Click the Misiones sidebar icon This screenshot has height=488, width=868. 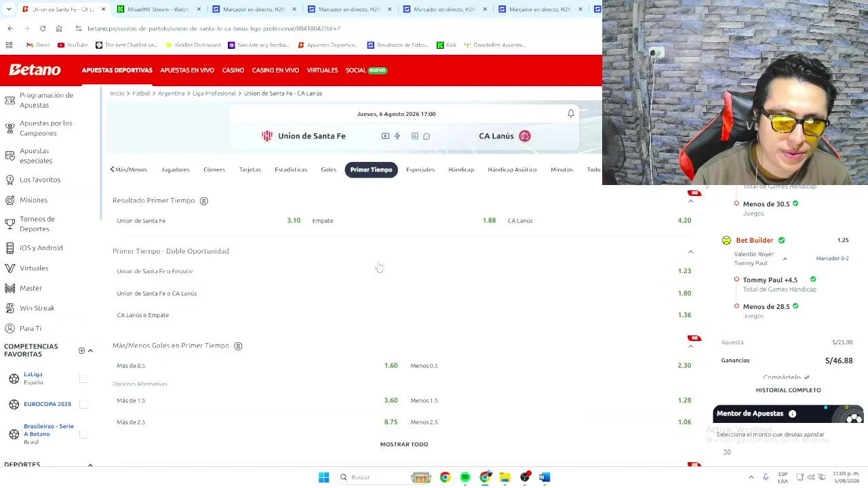[10, 200]
